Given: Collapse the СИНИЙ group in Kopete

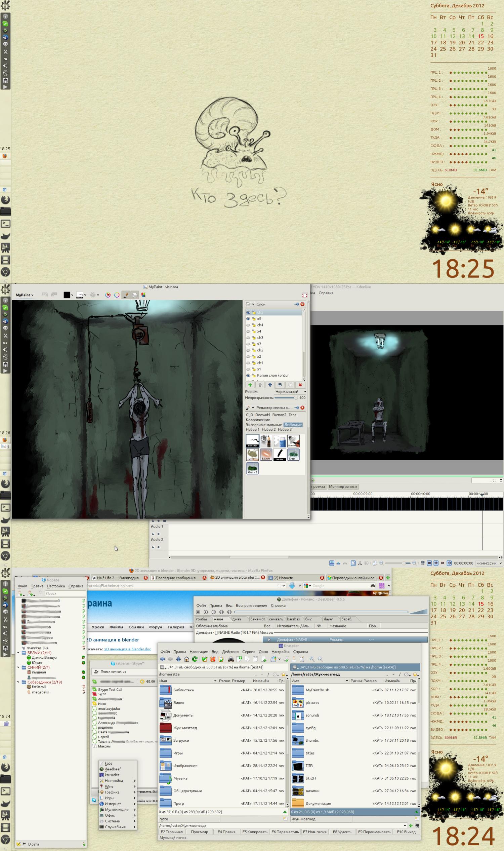Looking at the screenshot, I should (18, 667).
